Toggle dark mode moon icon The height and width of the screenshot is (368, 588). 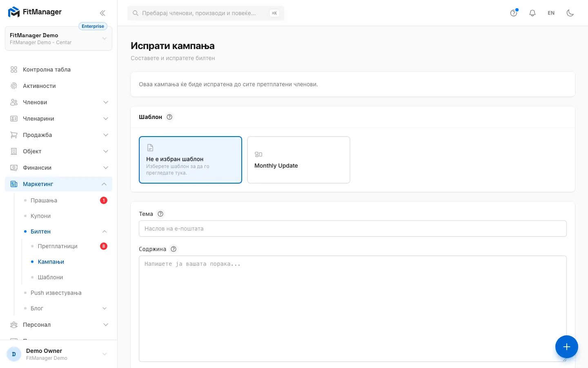(x=570, y=13)
